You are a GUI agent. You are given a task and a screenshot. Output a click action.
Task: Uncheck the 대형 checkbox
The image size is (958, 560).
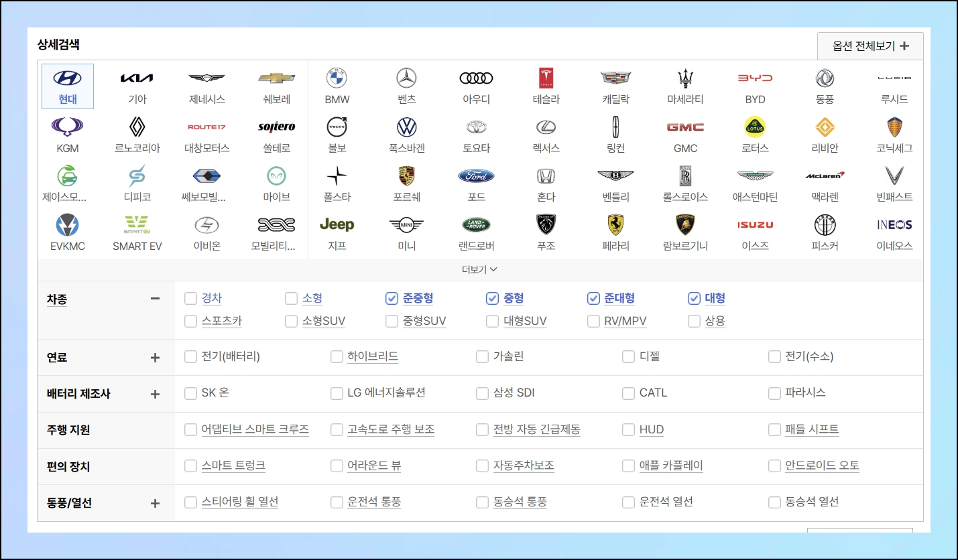click(694, 298)
